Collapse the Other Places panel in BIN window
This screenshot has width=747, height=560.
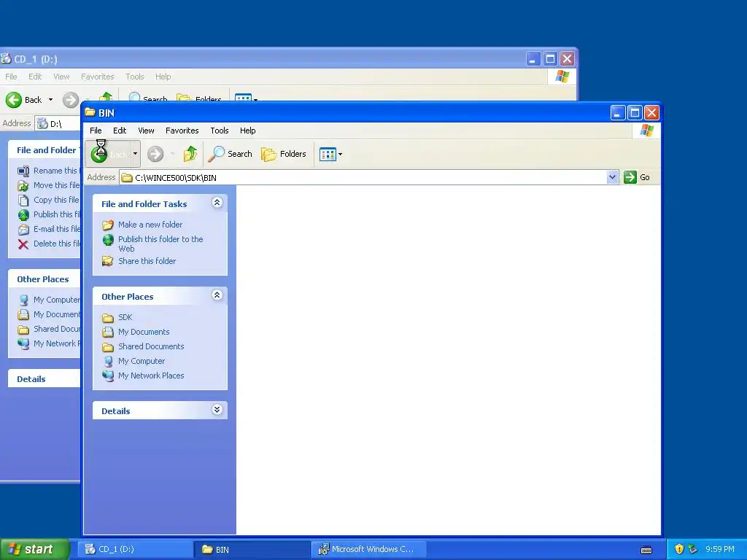[x=217, y=295]
